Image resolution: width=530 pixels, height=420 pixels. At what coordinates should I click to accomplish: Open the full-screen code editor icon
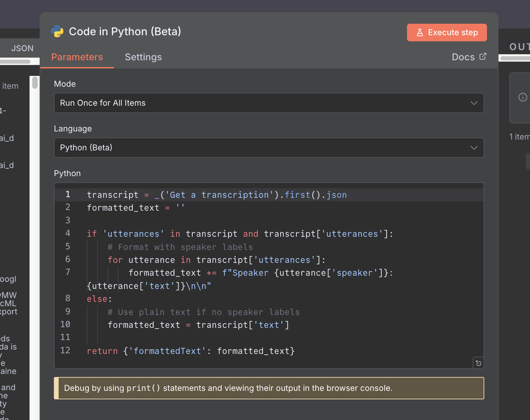click(478, 363)
